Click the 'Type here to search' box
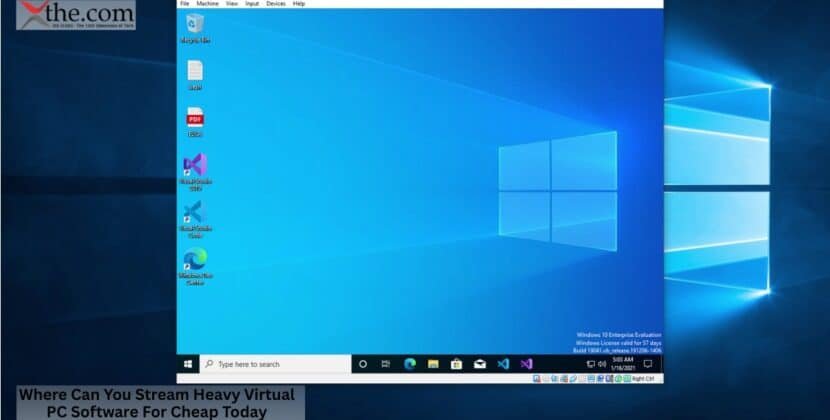 tap(275, 364)
